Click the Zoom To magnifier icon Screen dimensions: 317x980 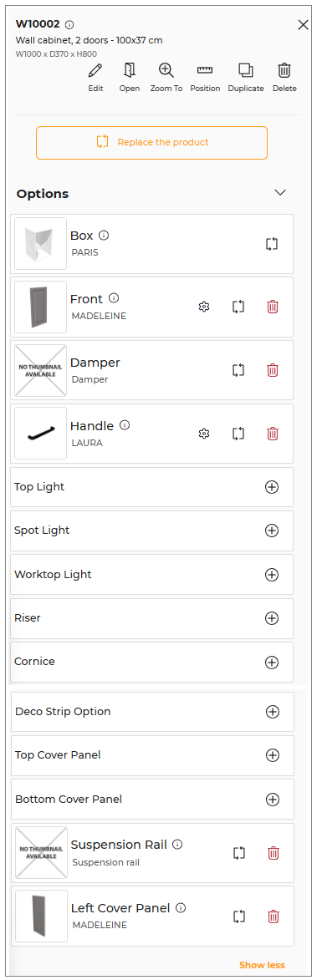point(166,70)
